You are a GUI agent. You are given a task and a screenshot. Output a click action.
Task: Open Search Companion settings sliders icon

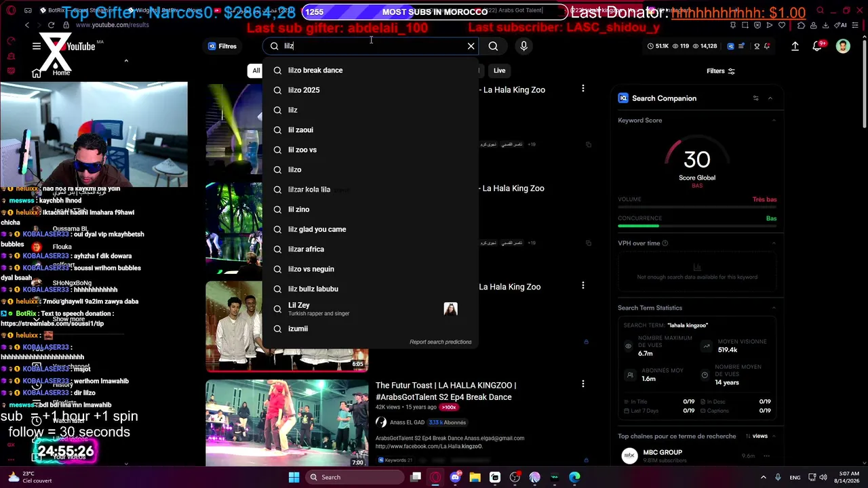(755, 98)
